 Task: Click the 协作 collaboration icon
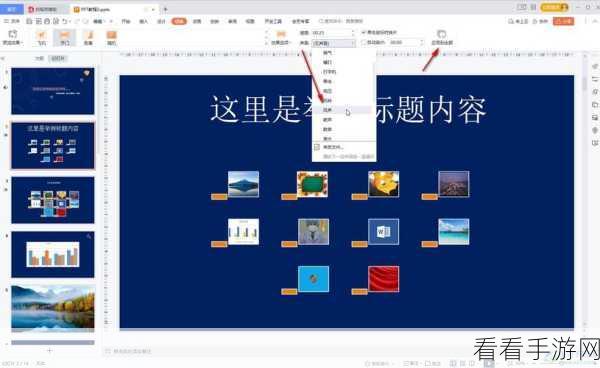tap(540, 21)
